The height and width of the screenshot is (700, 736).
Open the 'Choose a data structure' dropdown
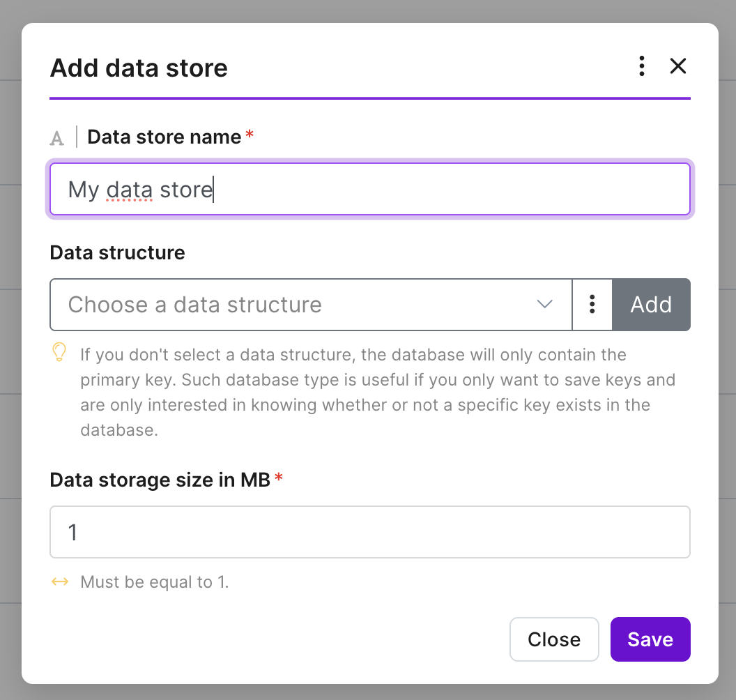pos(311,305)
